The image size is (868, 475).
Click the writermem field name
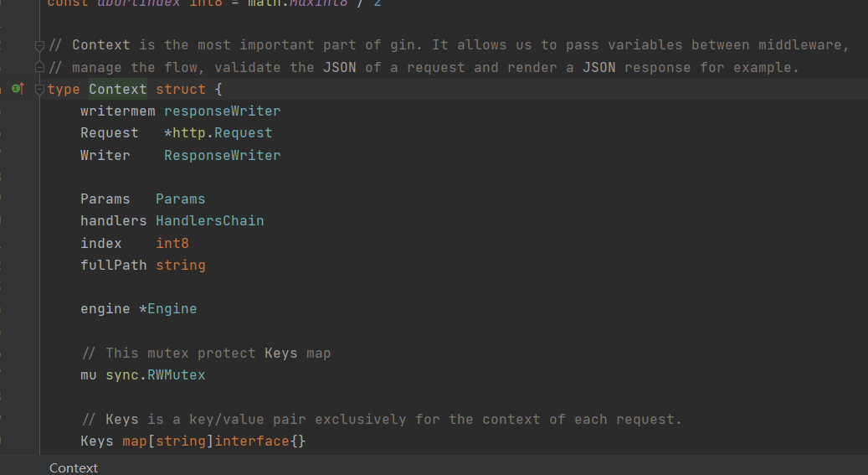click(x=118, y=111)
